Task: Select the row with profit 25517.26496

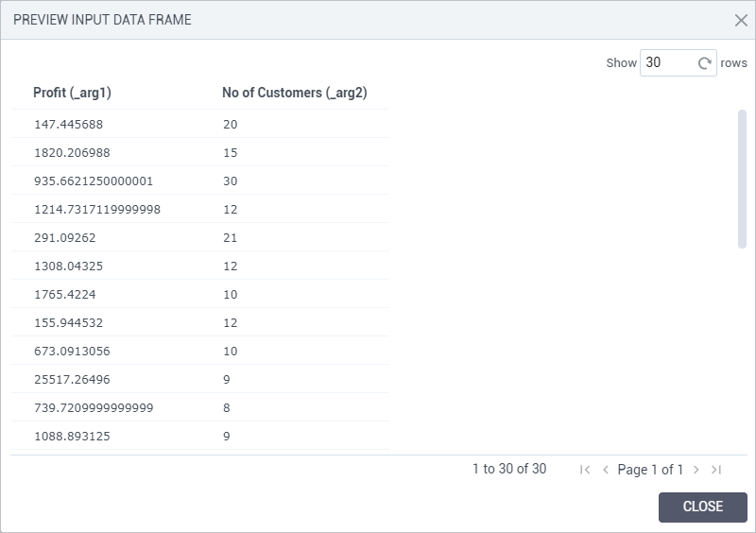Action: (200, 379)
